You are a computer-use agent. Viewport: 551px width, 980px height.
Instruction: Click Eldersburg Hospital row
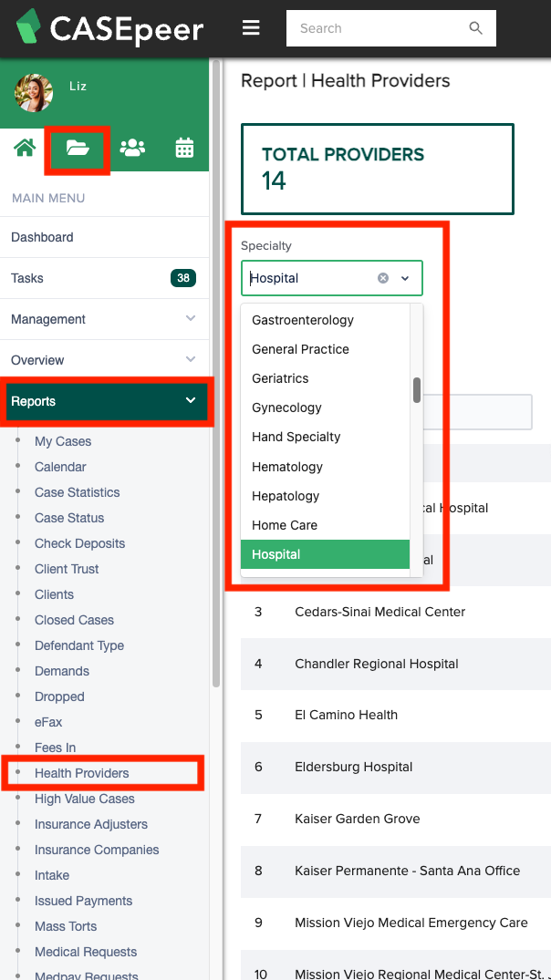tap(396, 767)
